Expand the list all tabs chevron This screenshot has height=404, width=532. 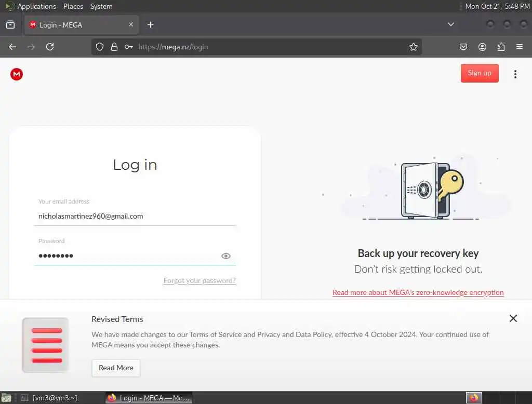click(x=451, y=24)
